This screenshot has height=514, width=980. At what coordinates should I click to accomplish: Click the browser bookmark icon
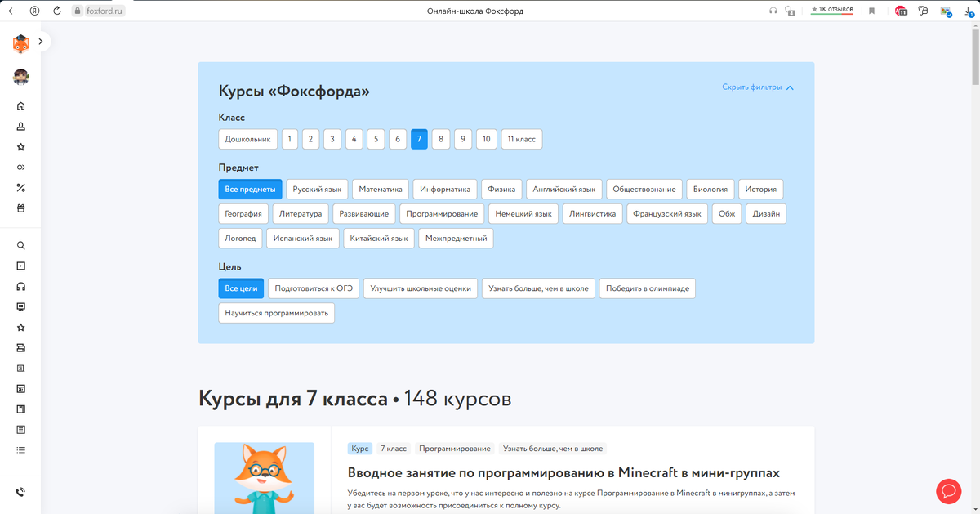(872, 11)
